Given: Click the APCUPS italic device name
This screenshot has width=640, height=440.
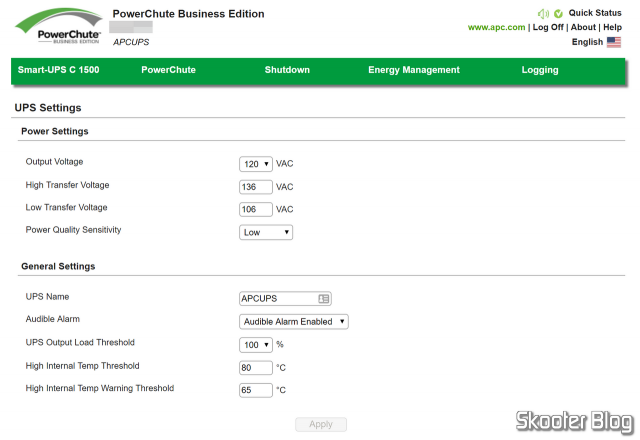Looking at the screenshot, I should [131, 42].
